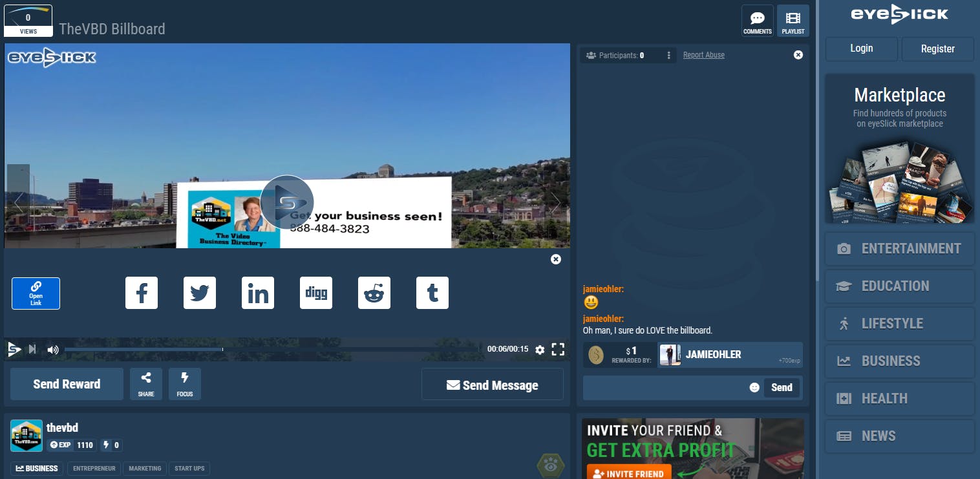Share video on Facebook

[x=142, y=293]
